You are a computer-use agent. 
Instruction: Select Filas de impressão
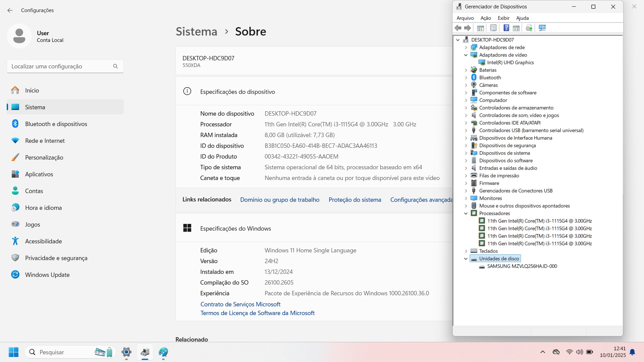tap(499, 176)
